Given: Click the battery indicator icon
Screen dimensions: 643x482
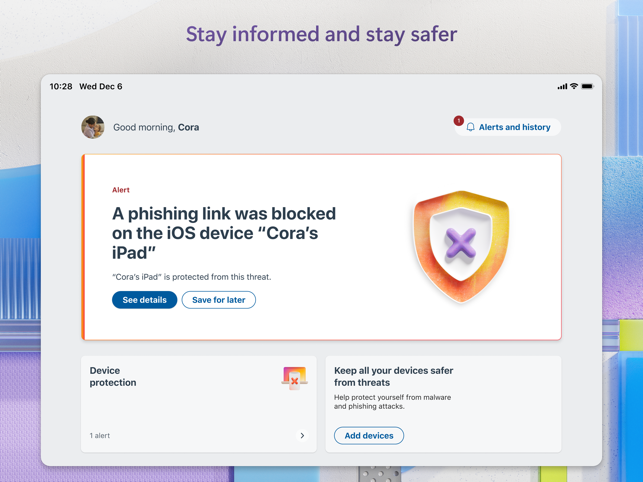Looking at the screenshot, I should point(587,86).
